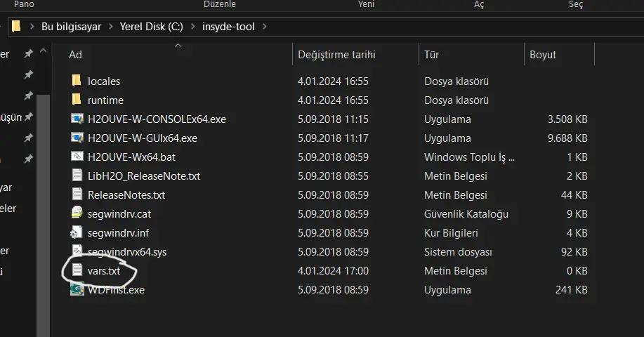Expand the chevron after Bu bilgisayar
This screenshot has height=337, width=644.
[110, 26]
